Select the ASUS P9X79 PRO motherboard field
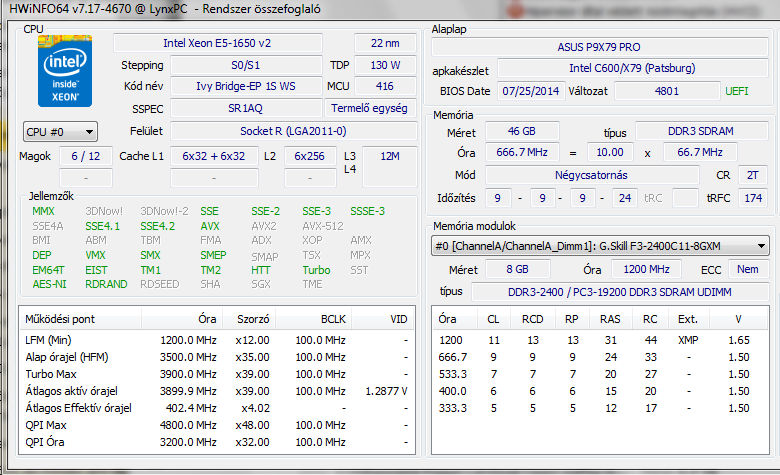Viewport: 780px width, 475px height. click(x=599, y=47)
